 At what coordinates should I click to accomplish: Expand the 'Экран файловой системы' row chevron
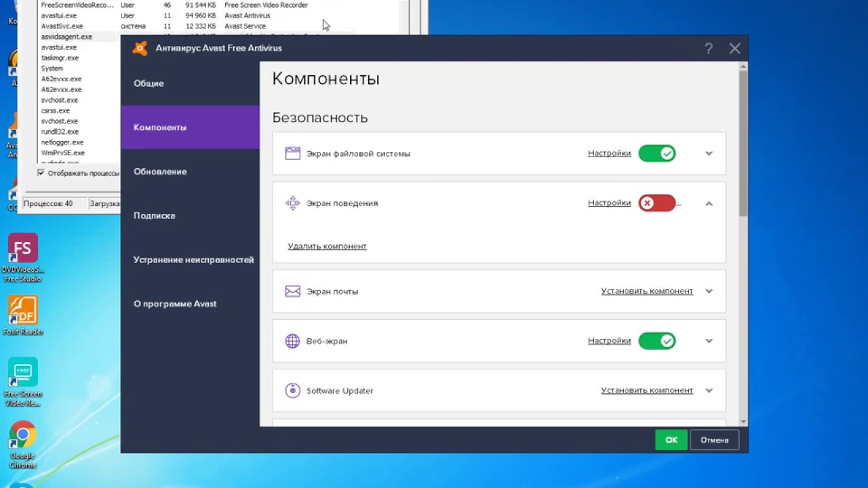[x=709, y=153]
